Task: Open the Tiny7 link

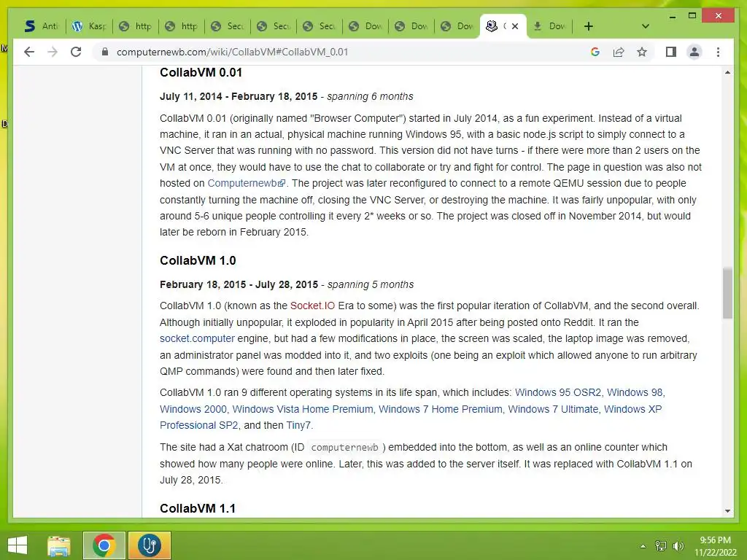Action: coord(298,425)
